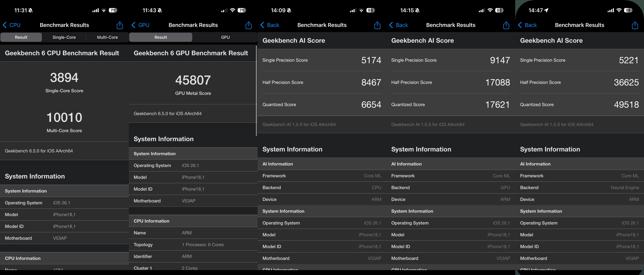Tap share icon on 14:09 AI results screen
644x275 pixels.
(377, 25)
